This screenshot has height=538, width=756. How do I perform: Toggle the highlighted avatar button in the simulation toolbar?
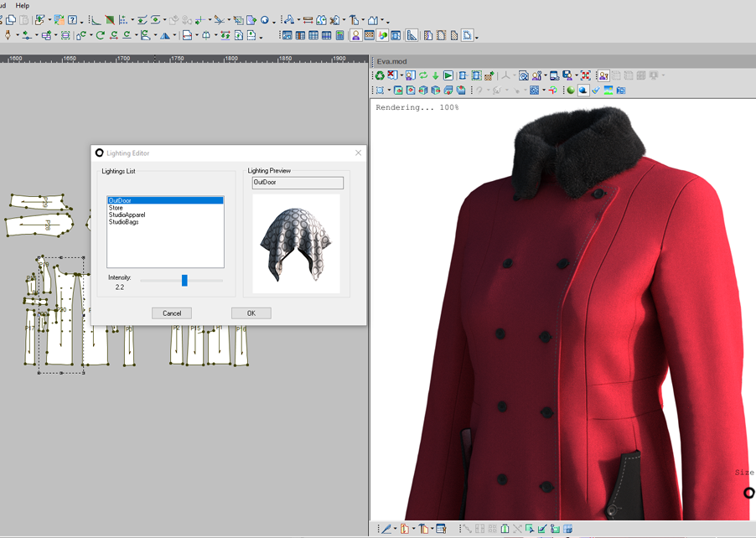tap(603, 75)
